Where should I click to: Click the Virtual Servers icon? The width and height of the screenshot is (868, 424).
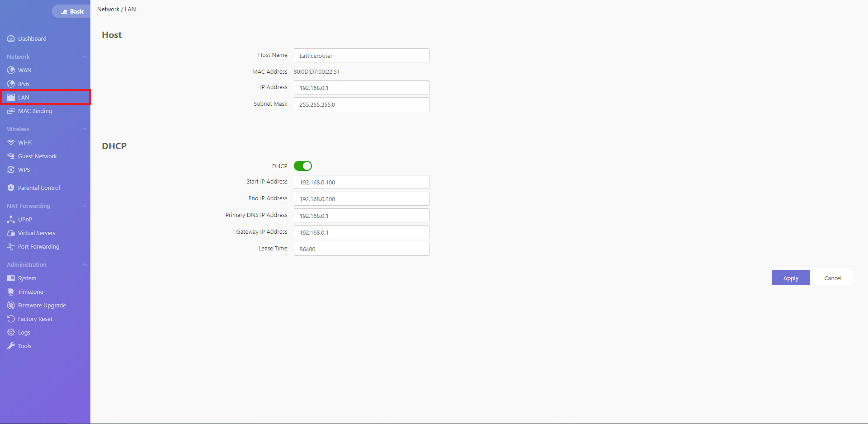[x=11, y=233]
